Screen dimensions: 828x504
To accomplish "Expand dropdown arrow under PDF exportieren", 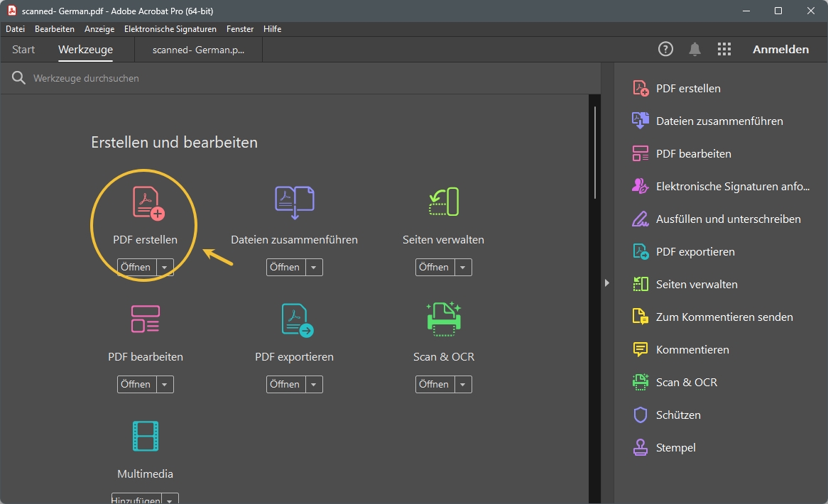I will tap(314, 385).
